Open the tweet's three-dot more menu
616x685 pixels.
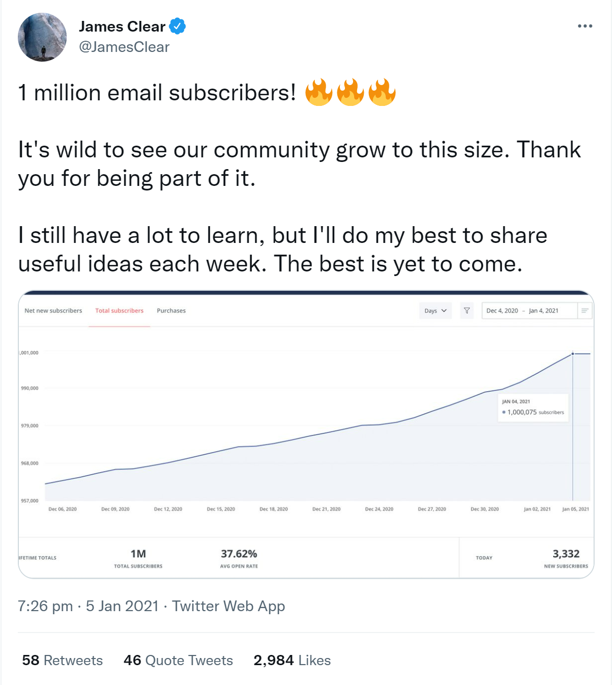tap(584, 26)
